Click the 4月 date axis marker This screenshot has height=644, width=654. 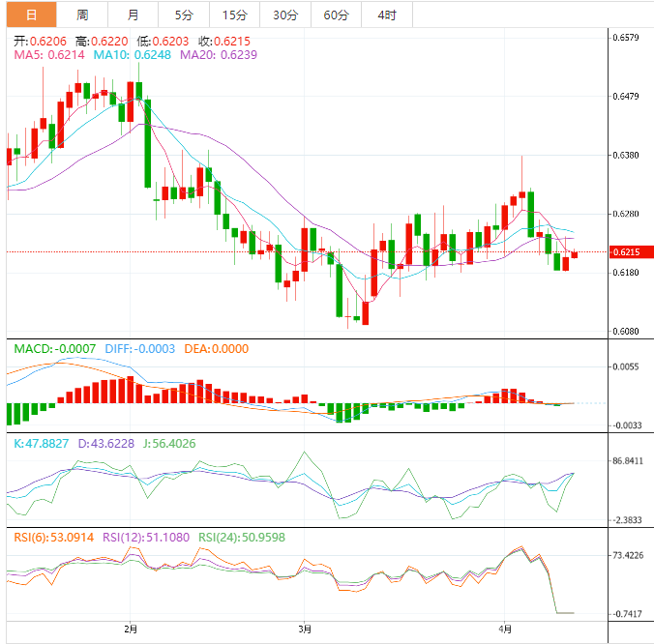tap(505, 629)
